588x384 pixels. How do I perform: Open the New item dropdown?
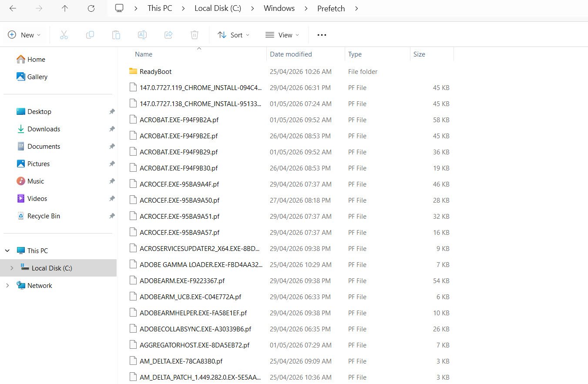(24, 35)
